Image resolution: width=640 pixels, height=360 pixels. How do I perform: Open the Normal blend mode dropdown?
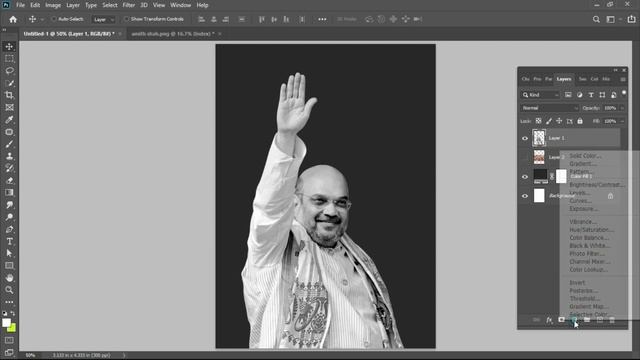click(549, 108)
